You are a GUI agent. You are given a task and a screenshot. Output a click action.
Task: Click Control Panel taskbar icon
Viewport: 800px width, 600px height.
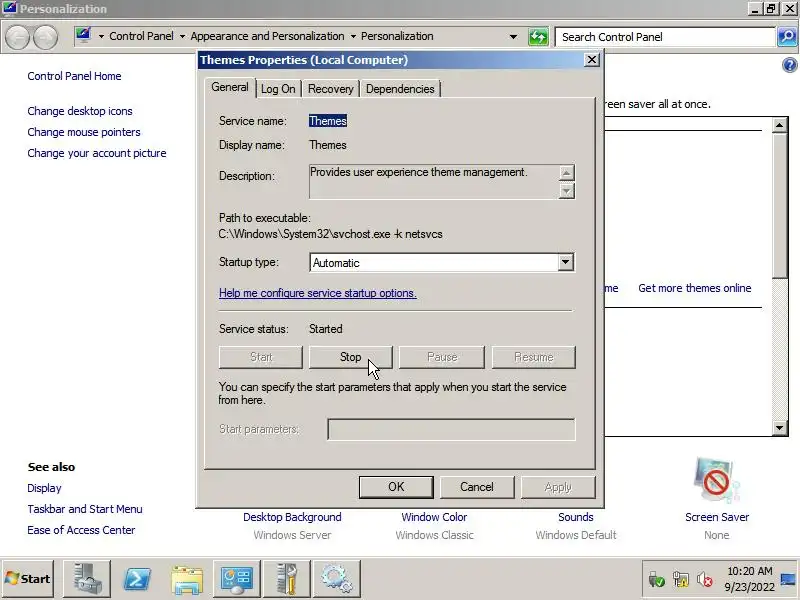click(237, 579)
